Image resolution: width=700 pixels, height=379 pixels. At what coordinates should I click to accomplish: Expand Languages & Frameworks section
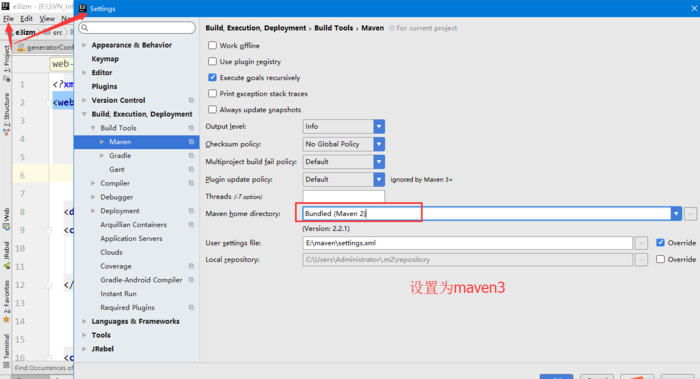pos(84,322)
